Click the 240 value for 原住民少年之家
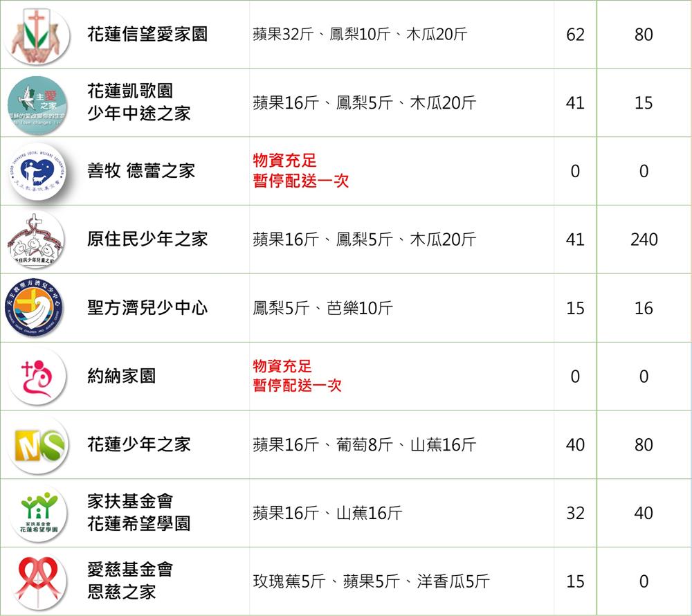This screenshot has width=692, height=616. (644, 239)
